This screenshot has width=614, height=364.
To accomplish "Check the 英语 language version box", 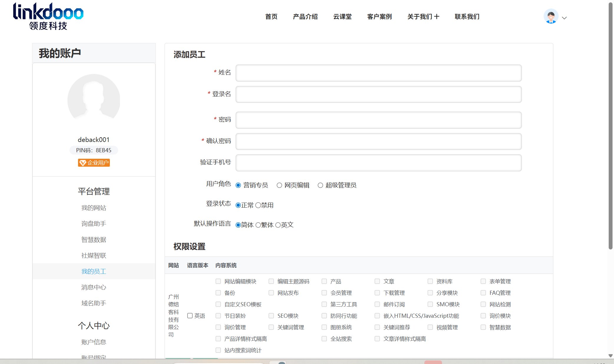I will tap(190, 316).
